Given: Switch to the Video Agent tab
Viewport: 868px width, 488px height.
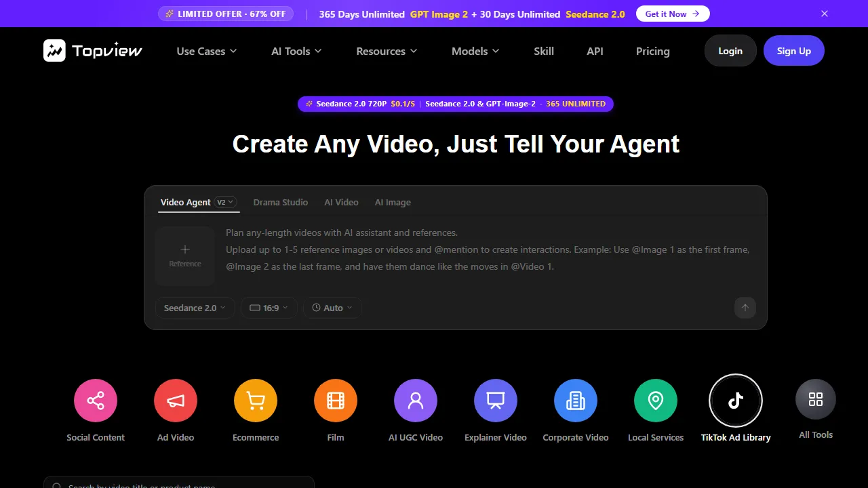Looking at the screenshot, I should tap(186, 202).
